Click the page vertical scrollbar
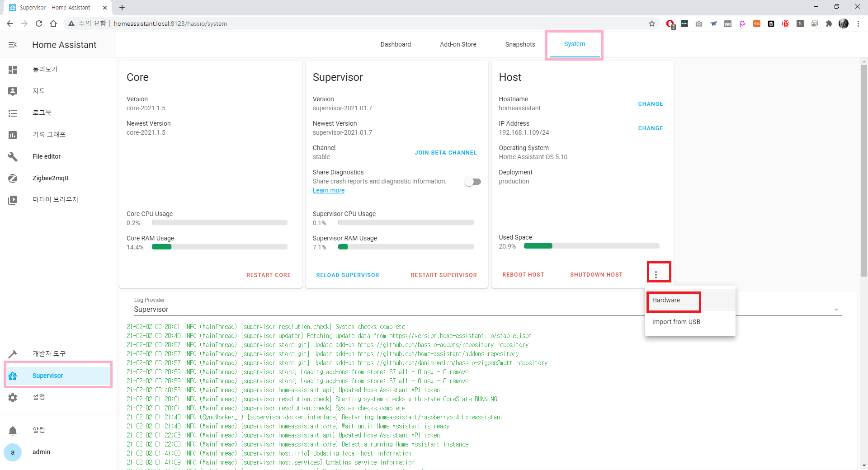The height and width of the screenshot is (470, 868). coord(864,171)
